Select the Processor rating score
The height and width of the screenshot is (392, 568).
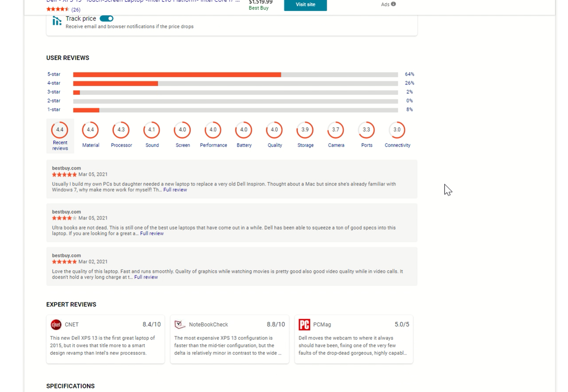[x=121, y=130]
